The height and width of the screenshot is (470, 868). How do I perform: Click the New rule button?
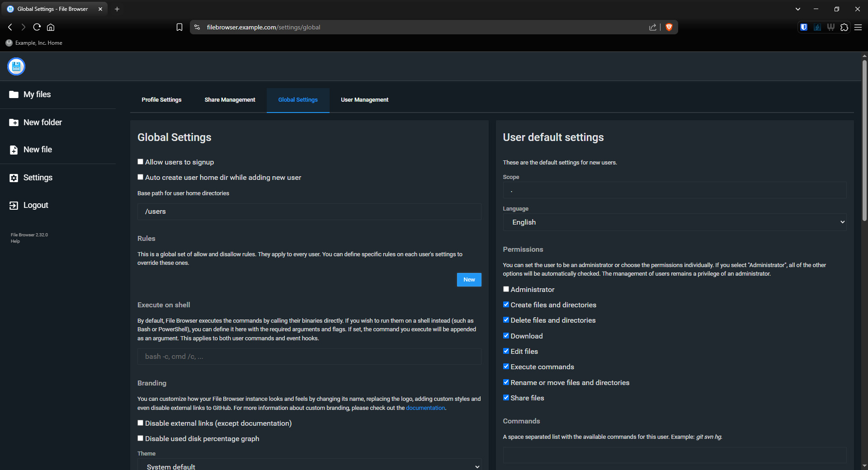pos(469,280)
